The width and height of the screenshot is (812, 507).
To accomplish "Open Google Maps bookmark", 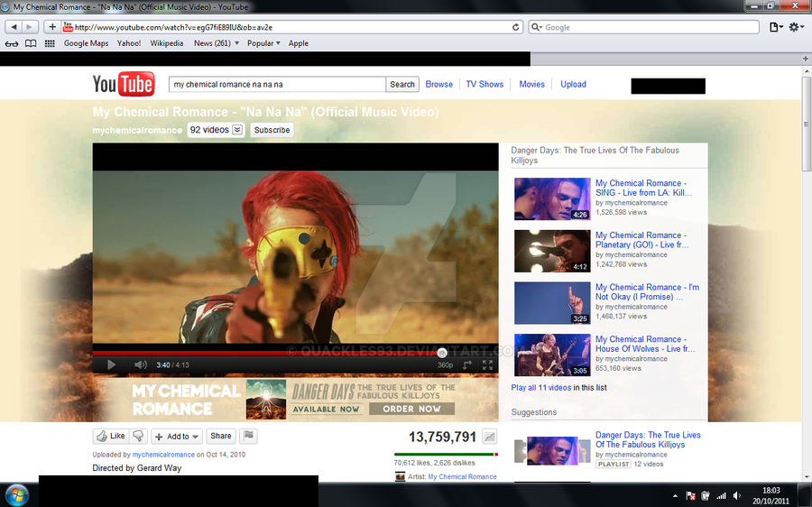I will [x=86, y=43].
